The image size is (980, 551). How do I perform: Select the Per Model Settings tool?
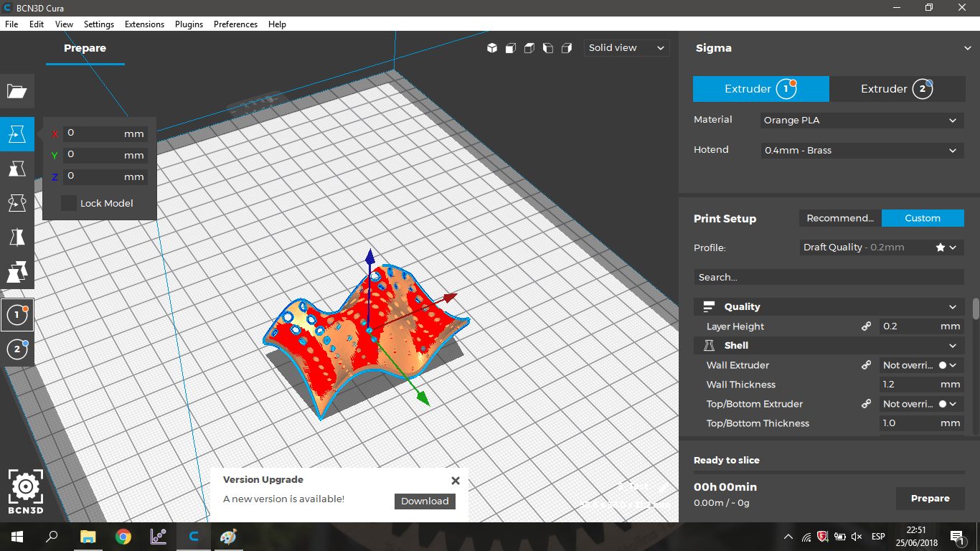pos(17,272)
